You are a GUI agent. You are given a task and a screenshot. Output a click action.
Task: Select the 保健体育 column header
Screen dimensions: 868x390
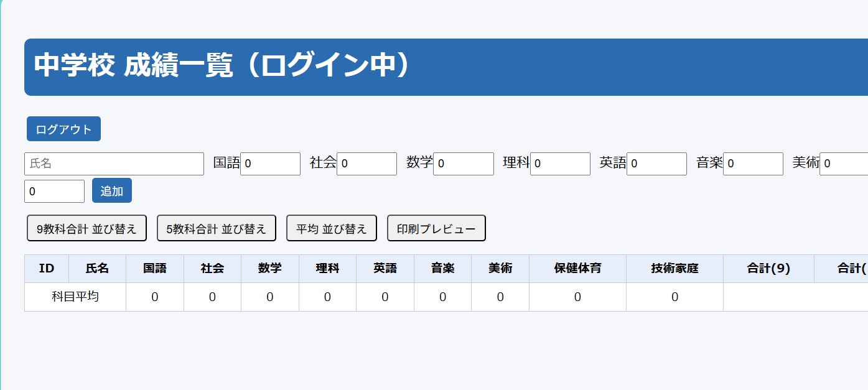[577, 269]
